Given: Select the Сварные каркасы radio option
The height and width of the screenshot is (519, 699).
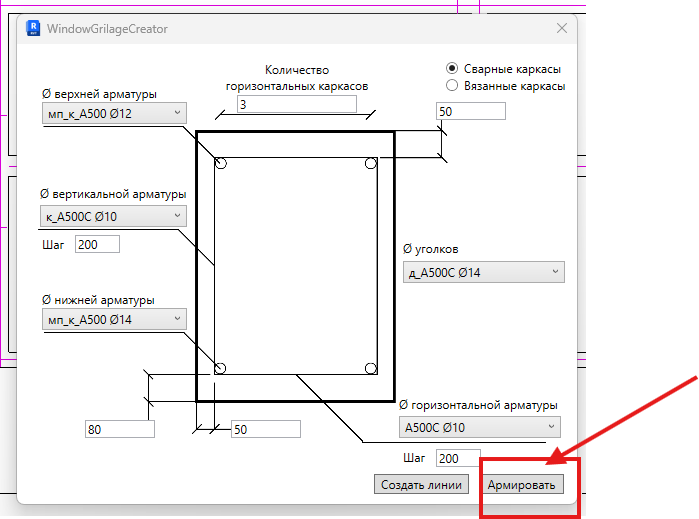Looking at the screenshot, I should point(452,68).
